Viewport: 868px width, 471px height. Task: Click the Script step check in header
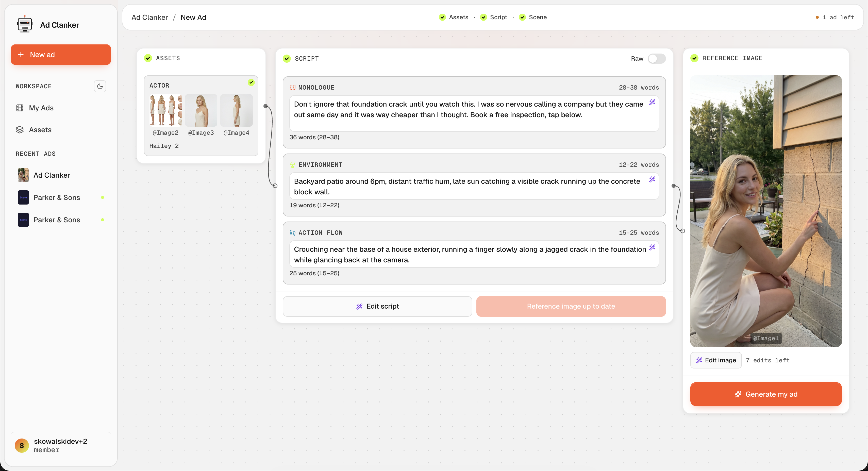[x=483, y=17]
